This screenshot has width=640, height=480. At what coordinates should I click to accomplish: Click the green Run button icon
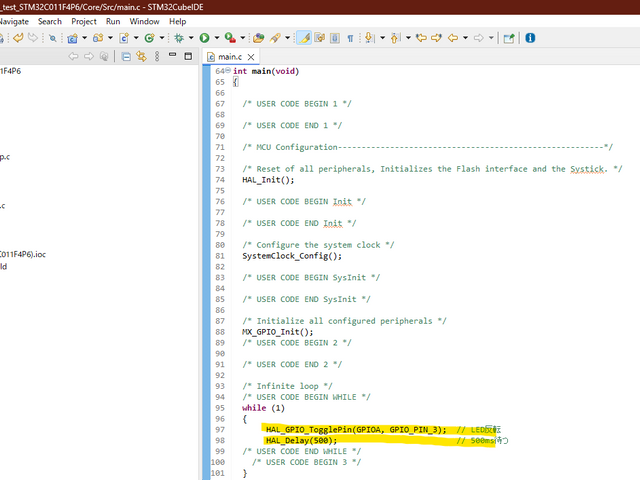click(204, 38)
